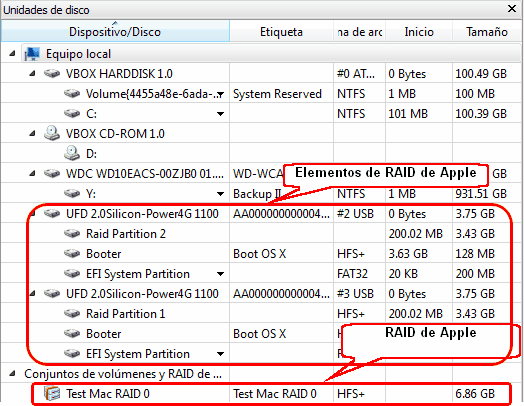This screenshot has height=406, width=524.
Task: Sort by the Dispositivo/Disco column header
Action: tap(115, 31)
